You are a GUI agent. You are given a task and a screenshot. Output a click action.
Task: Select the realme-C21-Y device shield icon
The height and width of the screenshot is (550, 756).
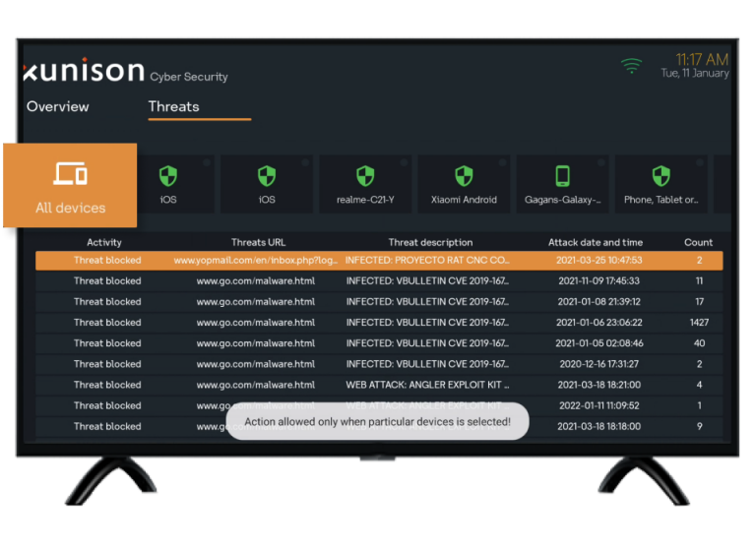pos(365,176)
